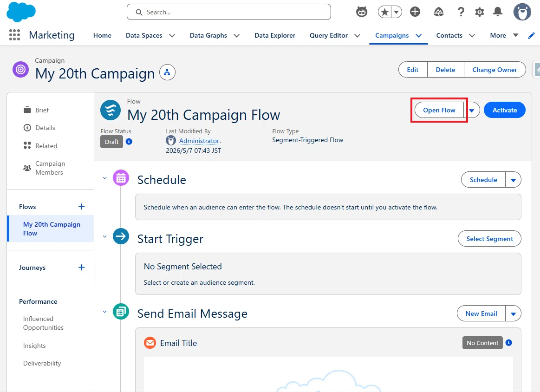The height and width of the screenshot is (392, 540).
Task: Click the Change Owner button
Action: [x=494, y=70]
